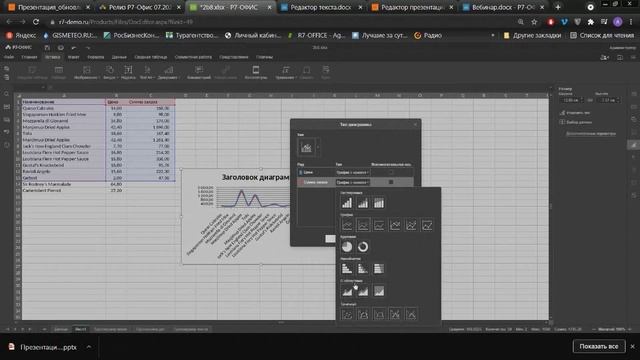This screenshot has width=640, height=360.
Task: Select the Queso Cabrales cell
Action: pos(64,108)
